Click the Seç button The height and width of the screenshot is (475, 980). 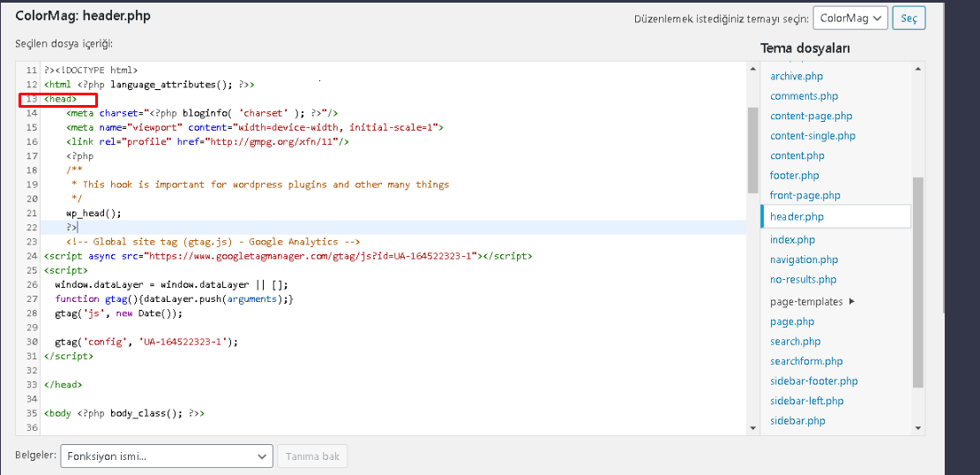(909, 19)
